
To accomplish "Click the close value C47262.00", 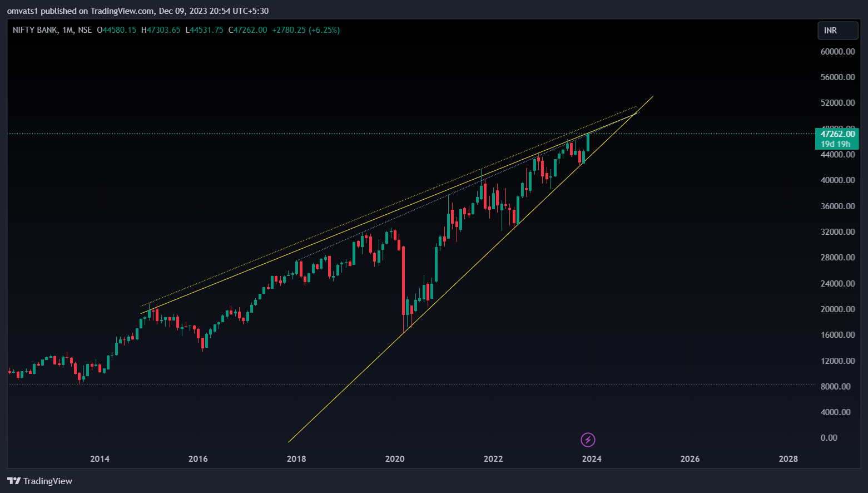I will pos(248,30).
